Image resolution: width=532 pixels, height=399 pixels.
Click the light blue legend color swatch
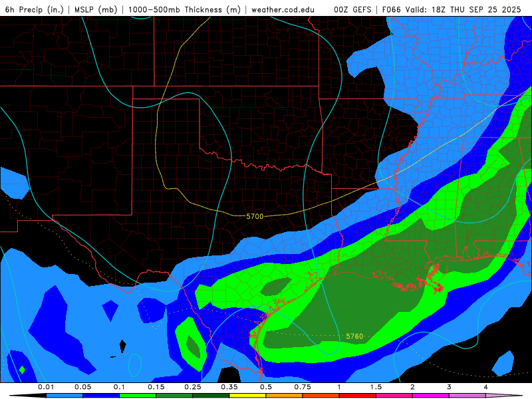coord(65,396)
